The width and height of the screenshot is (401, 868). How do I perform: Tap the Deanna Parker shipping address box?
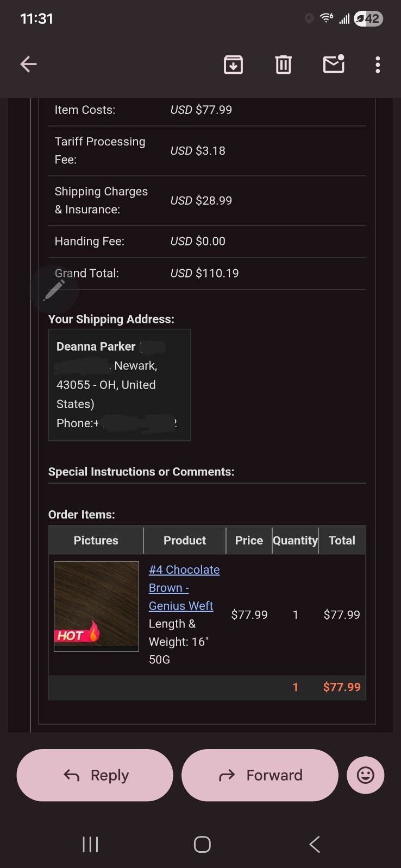coord(120,385)
